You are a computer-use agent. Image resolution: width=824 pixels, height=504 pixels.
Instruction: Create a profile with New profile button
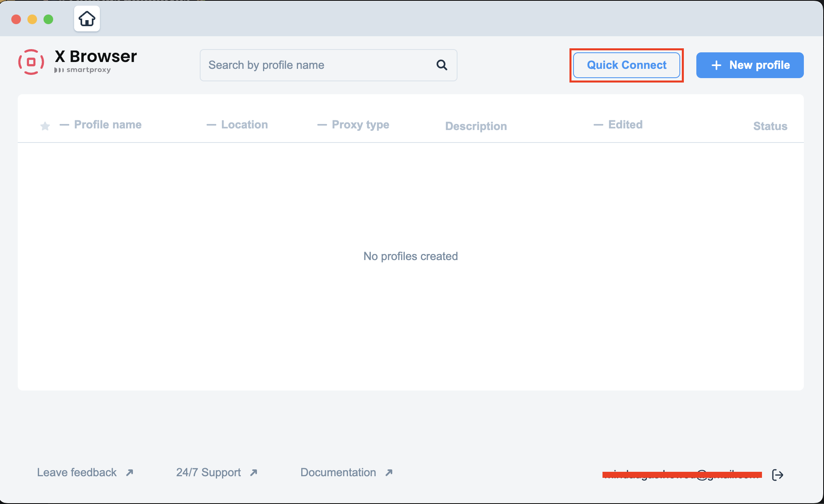(749, 65)
